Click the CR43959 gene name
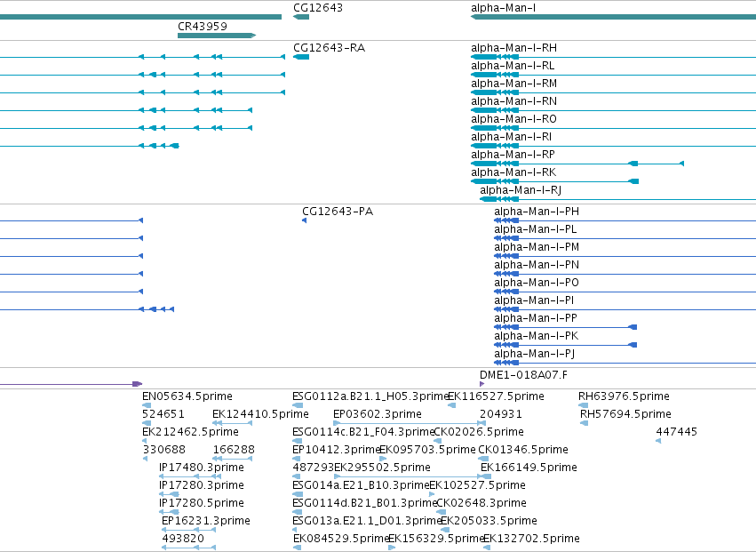This screenshot has height=552, width=756. 202,26
